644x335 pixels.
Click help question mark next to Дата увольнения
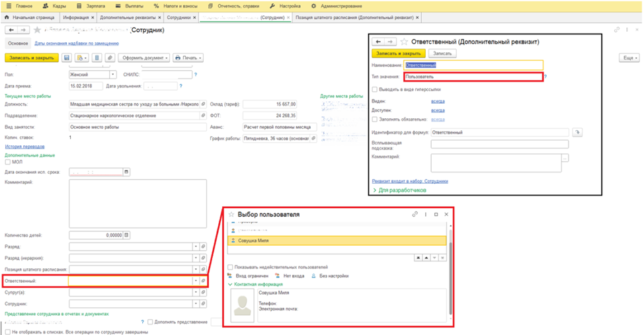click(181, 86)
